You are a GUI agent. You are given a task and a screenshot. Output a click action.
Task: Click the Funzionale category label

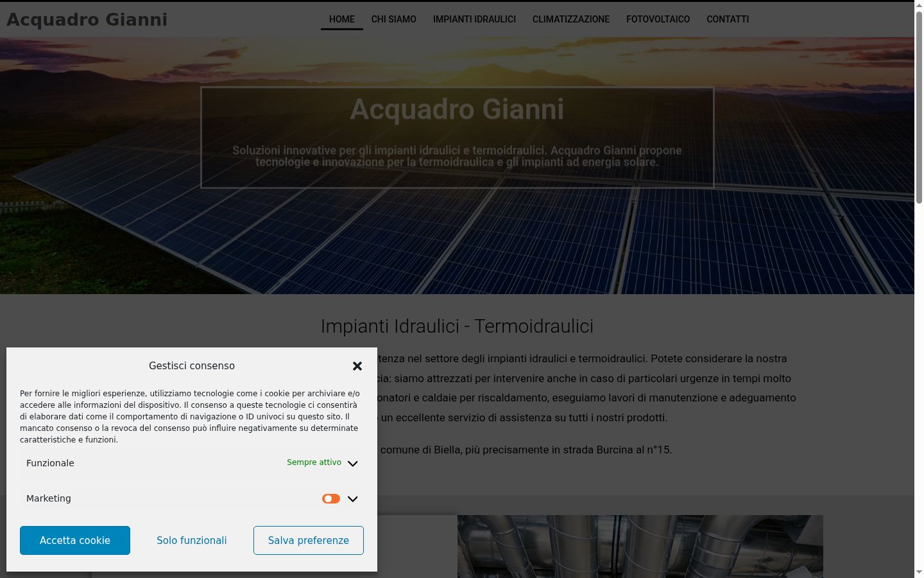click(x=50, y=463)
